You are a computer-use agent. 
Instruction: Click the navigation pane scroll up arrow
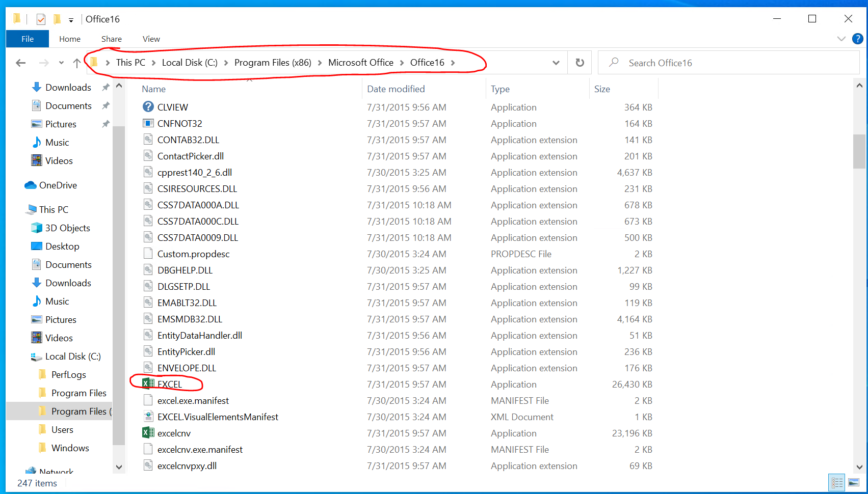[x=119, y=86]
